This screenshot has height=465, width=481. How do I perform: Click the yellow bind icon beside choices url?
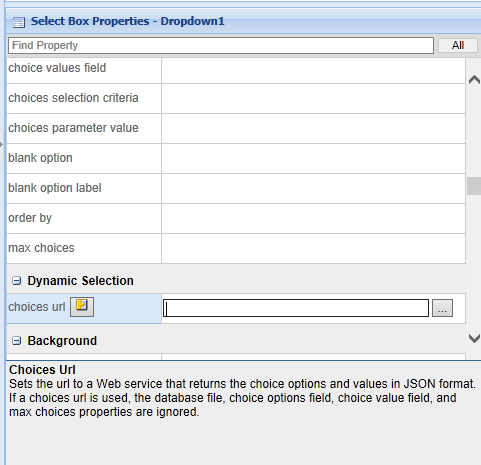point(82,307)
